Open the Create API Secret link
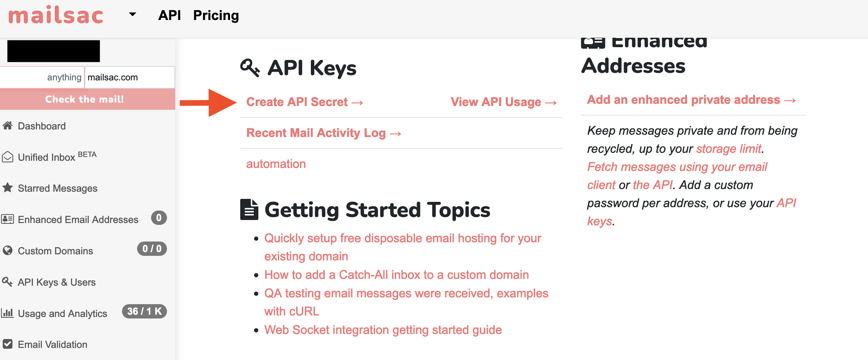868x360 pixels. (x=304, y=102)
